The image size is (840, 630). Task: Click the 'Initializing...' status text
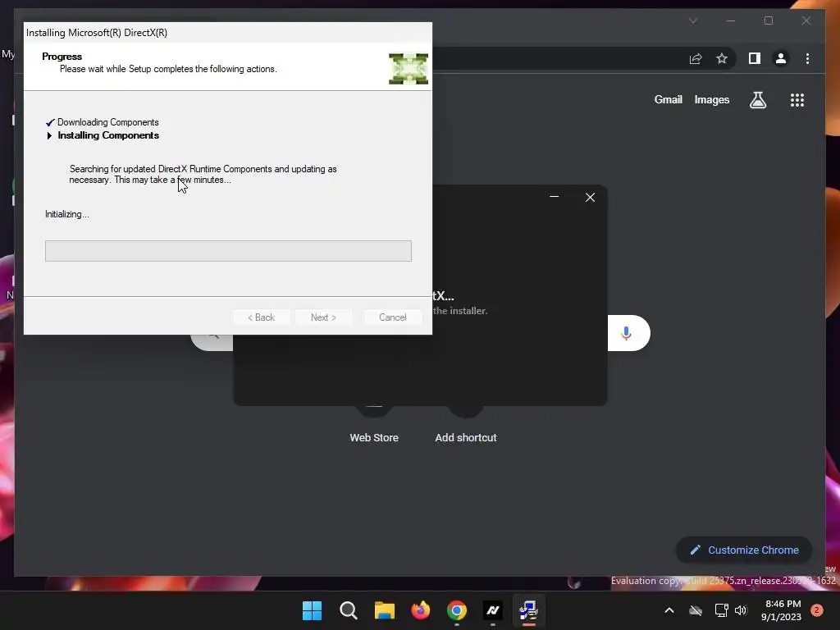(67, 214)
